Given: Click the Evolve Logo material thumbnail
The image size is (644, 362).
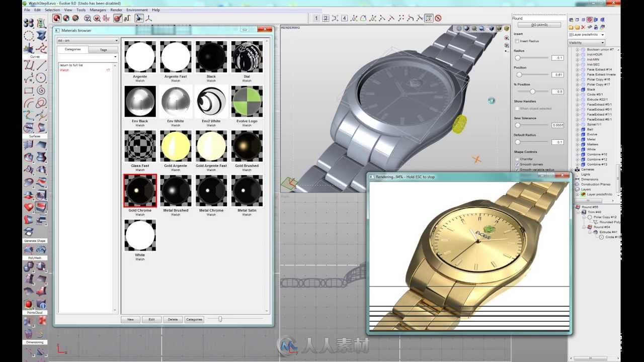Looking at the screenshot, I should point(247,101).
